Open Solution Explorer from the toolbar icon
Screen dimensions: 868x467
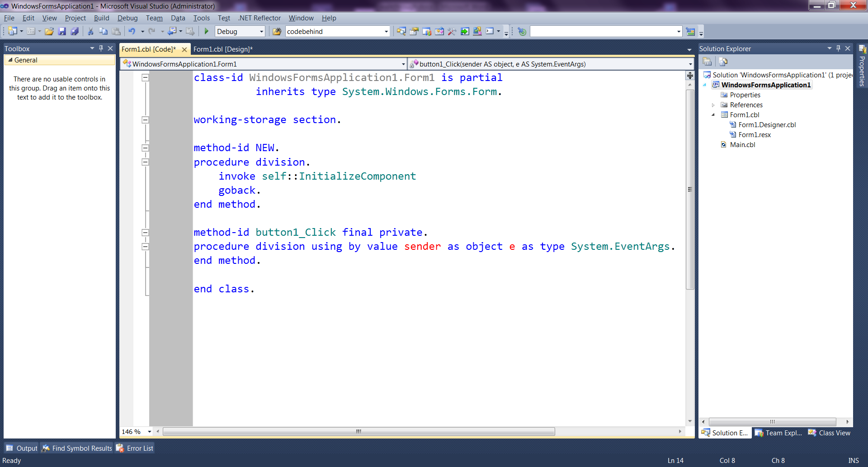tap(401, 31)
